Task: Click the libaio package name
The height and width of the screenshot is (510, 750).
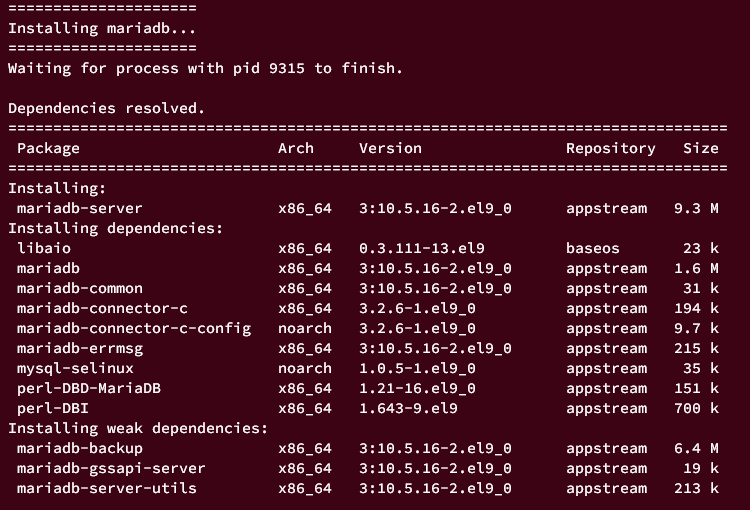Action: pyautogui.click(x=44, y=248)
